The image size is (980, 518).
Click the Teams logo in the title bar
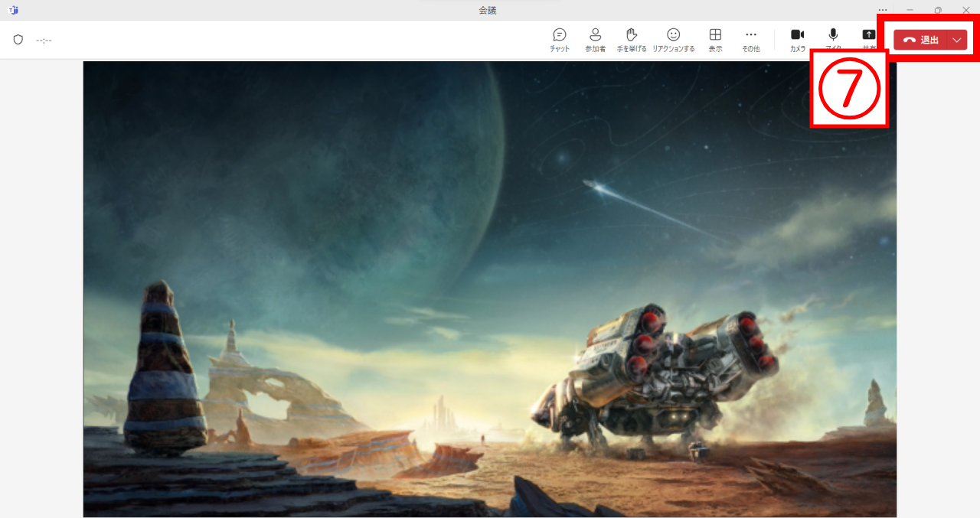click(13, 10)
